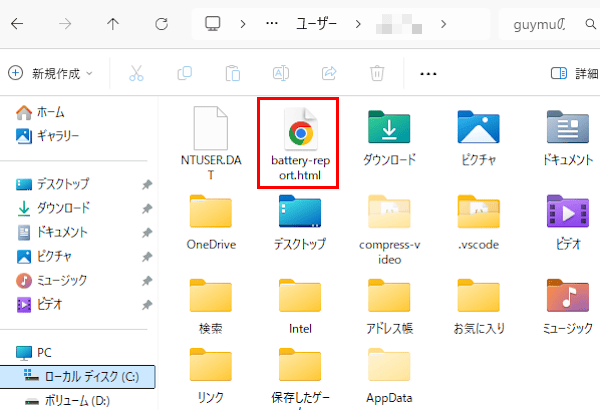The width and height of the screenshot is (600, 410).
Task: Select the battery-report.html file
Action: click(x=300, y=143)
